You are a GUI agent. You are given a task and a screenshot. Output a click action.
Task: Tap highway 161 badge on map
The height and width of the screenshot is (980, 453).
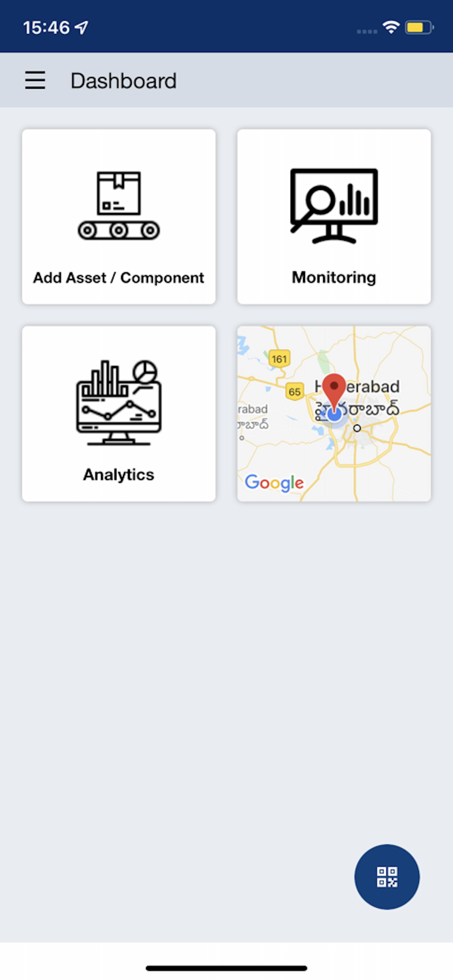pos(279,359)
